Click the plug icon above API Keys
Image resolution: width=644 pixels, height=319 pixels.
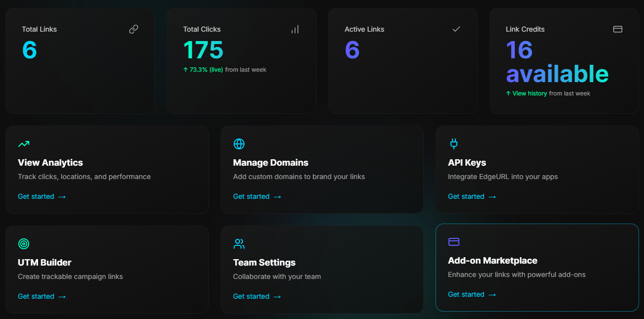tap(453, 144)
